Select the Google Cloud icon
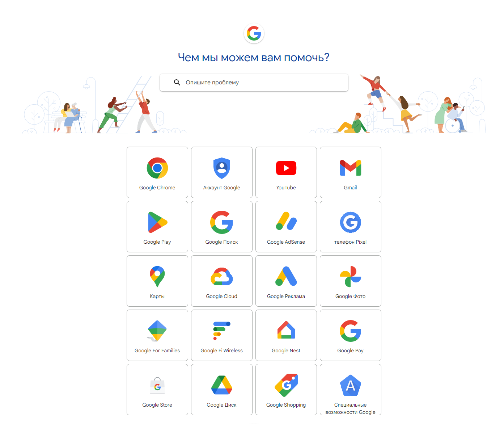 (x=222, y=277)
